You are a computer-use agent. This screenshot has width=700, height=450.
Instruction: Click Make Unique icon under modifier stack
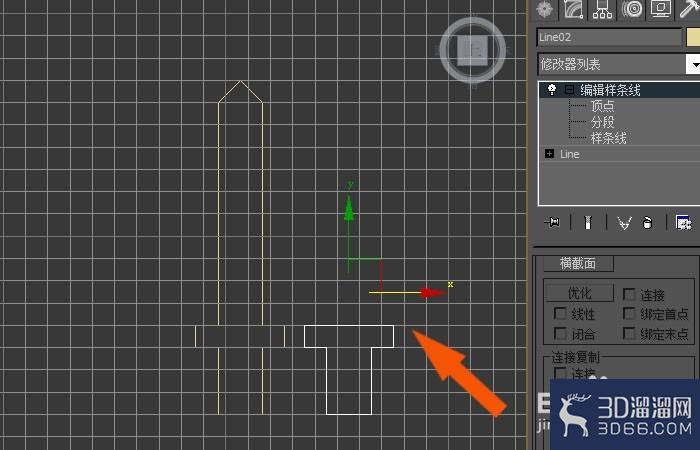(x=624, y=222)
